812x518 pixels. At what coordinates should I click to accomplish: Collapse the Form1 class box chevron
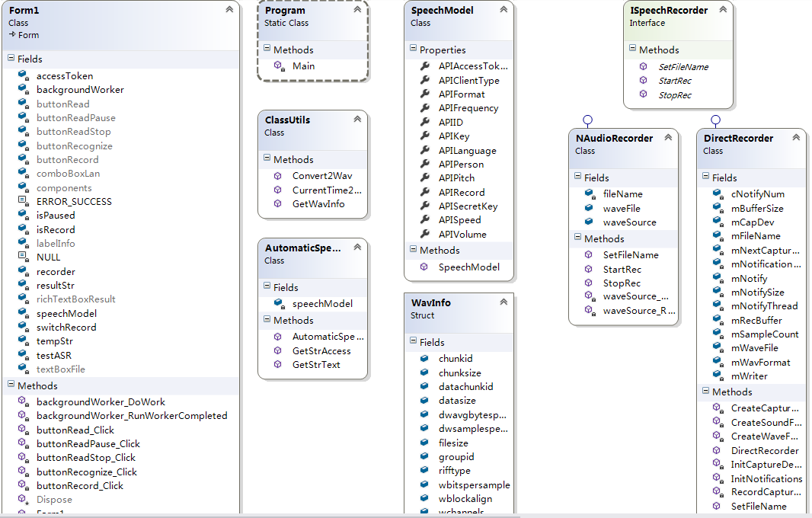[229, 10]
